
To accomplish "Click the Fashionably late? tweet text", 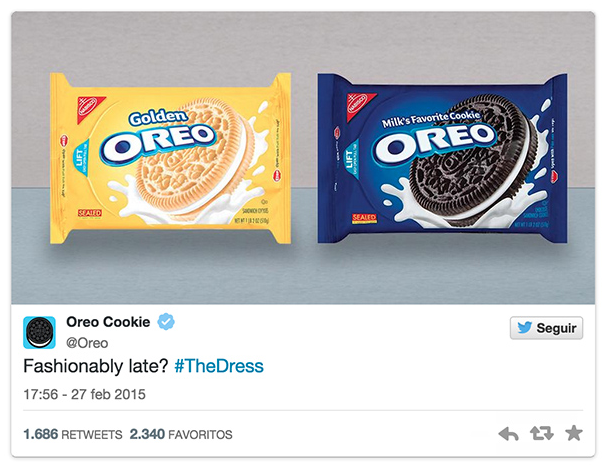I will [x=95, y=366].
